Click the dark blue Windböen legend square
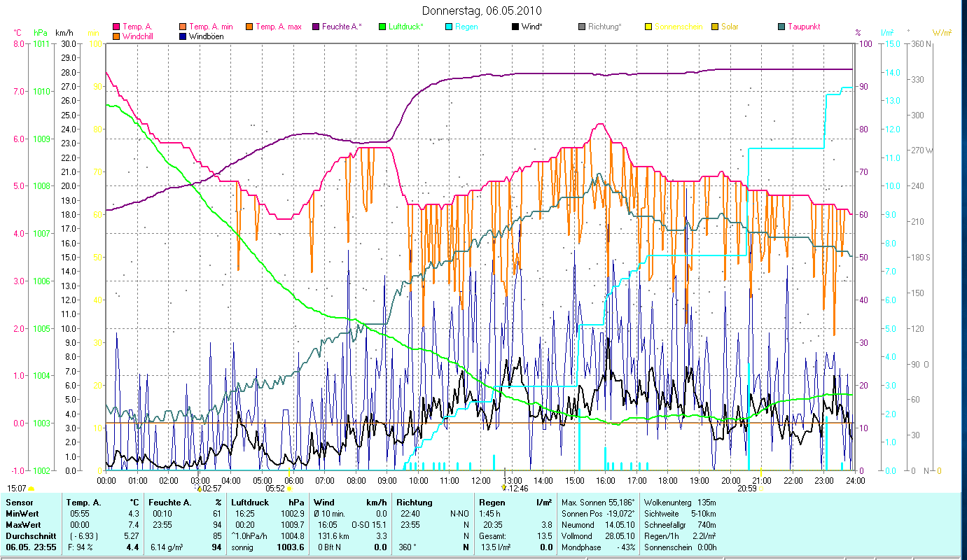Viewport: 967px width, 560px height. (183, 36)
